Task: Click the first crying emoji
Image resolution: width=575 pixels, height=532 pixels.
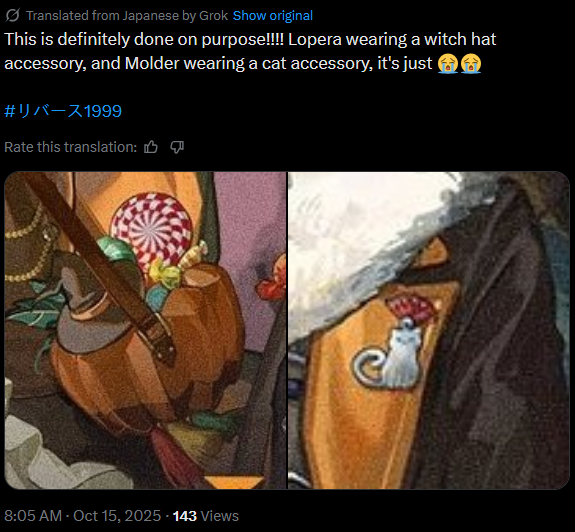Action: pyautogui.click(x=448, y=63)
